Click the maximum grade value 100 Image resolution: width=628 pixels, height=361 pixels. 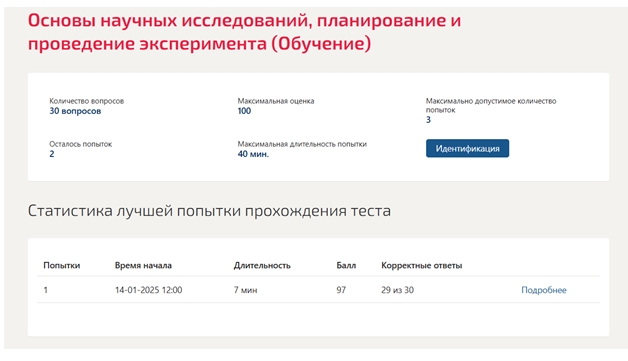coord(244,111)
